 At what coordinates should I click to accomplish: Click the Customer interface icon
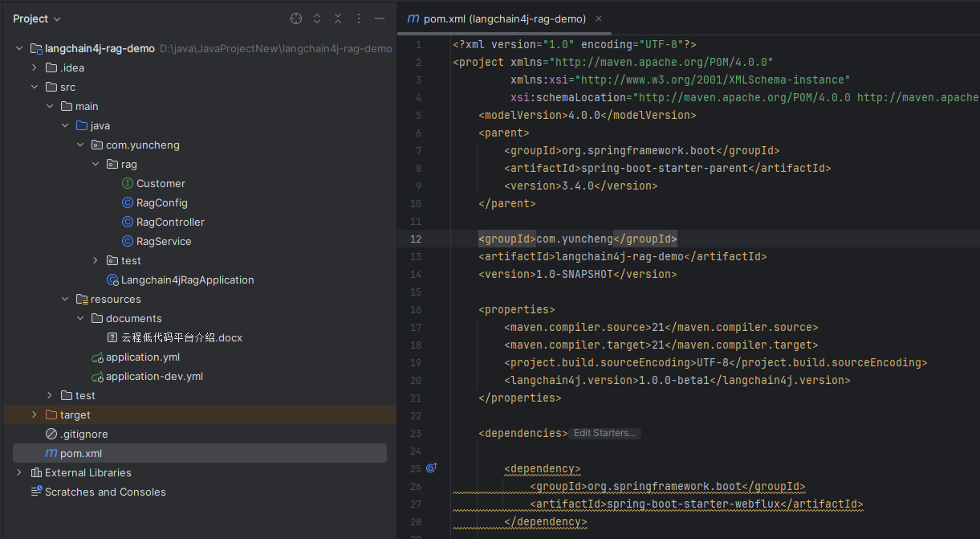pos(127,183)
